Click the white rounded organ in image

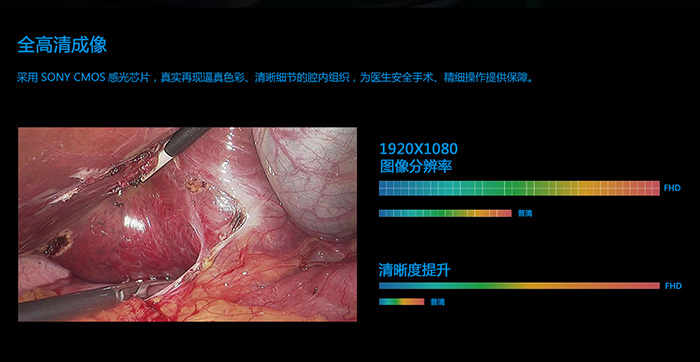point(308,179)
